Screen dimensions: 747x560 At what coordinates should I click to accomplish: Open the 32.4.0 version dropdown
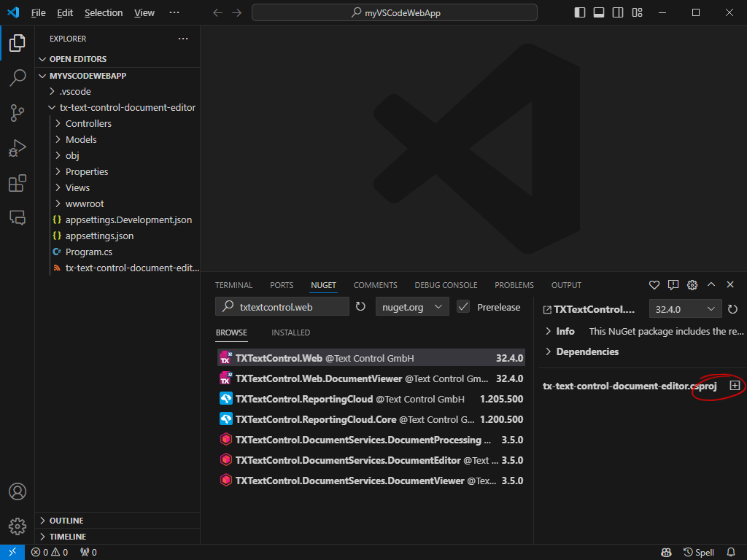click(x=685, y=309)
